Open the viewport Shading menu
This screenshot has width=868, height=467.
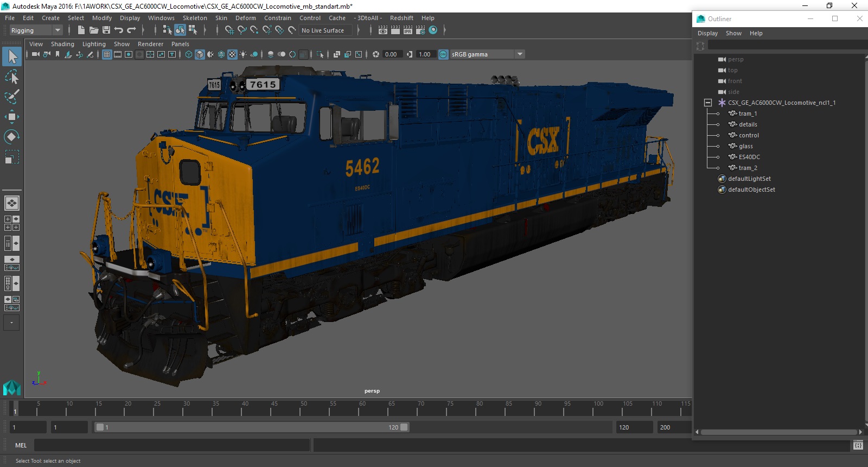[x=62, y=44]
